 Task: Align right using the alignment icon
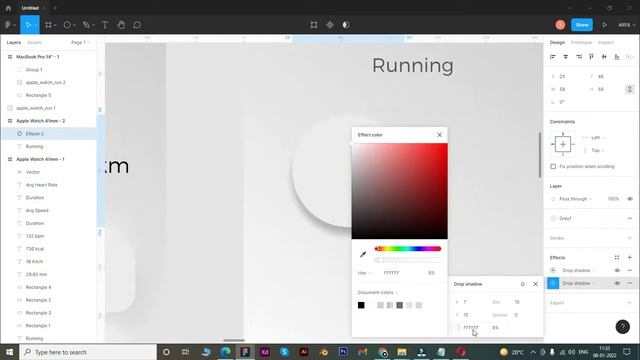tap(579, 57)
